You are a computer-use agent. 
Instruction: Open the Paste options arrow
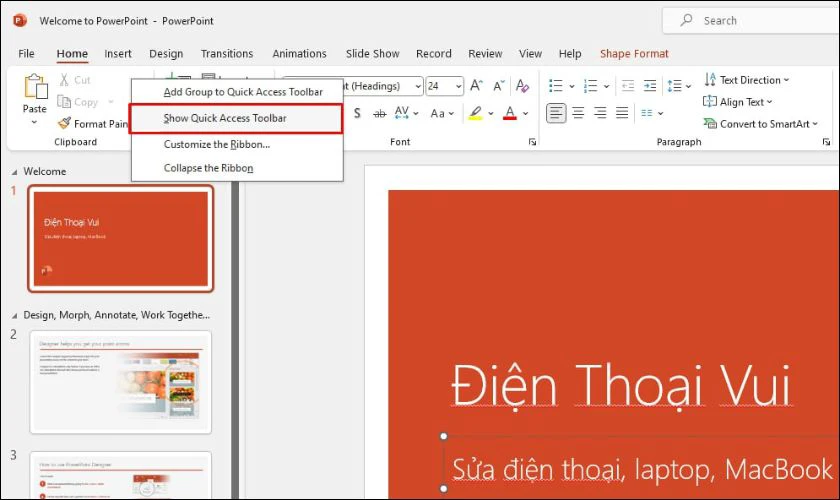[x=34, y=122]
